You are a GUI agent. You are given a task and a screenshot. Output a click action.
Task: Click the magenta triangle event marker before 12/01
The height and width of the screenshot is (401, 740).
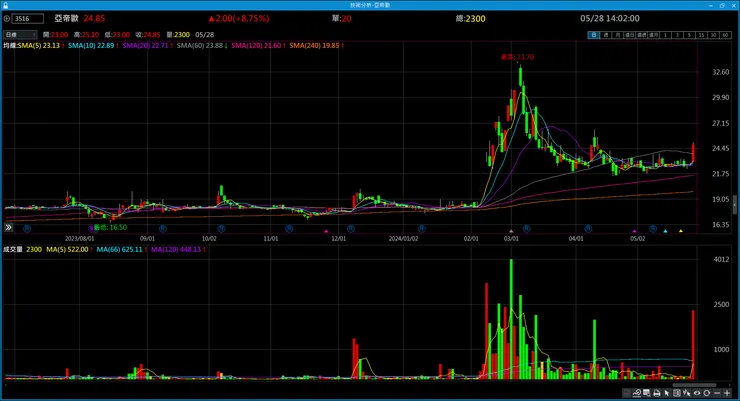[x=326, y=231]
